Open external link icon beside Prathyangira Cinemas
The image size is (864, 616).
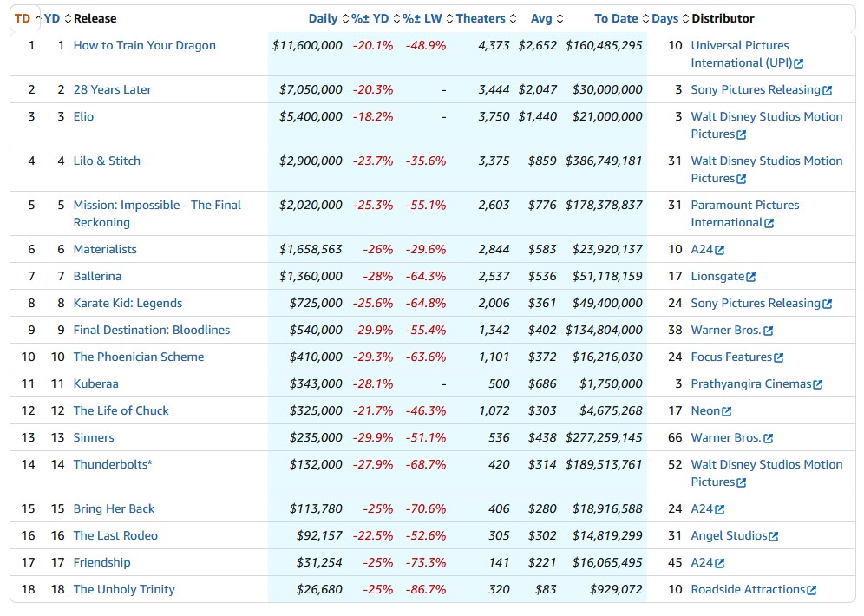(x=818, y=384)
